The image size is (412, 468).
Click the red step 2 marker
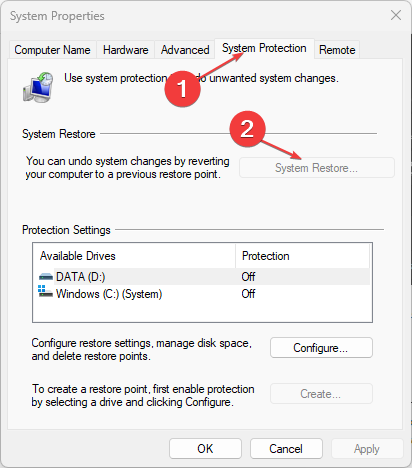247,129
